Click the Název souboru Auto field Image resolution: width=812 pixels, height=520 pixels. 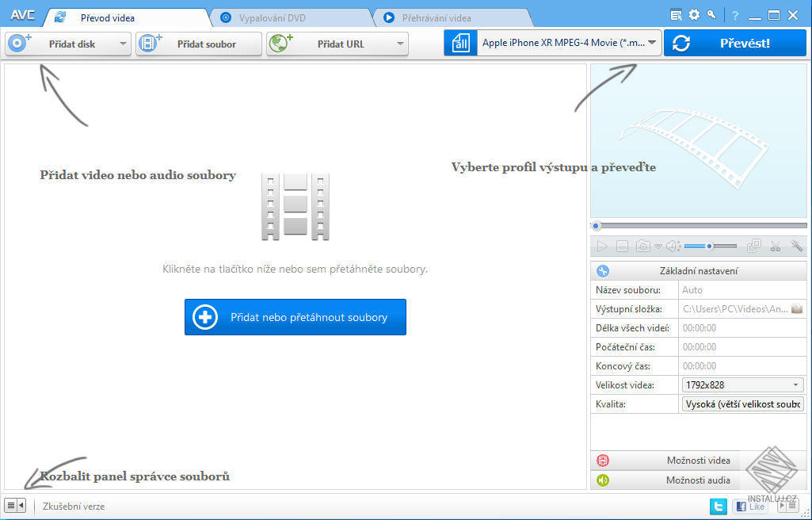[742, 290]
